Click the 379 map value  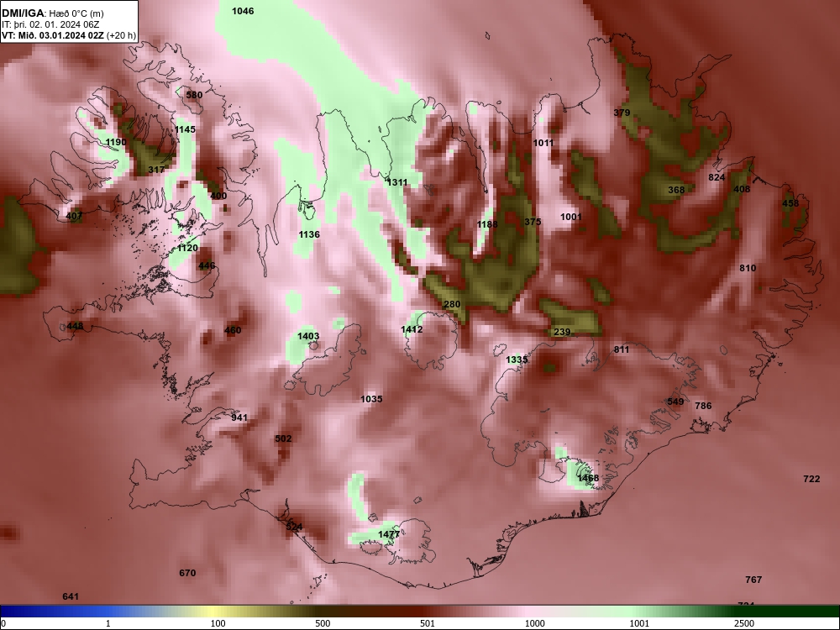point(622,113)
